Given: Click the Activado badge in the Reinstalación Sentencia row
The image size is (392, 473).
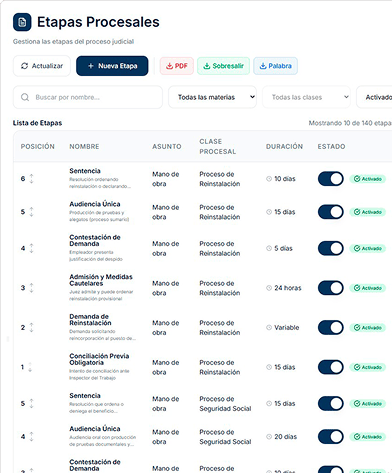Looking at the screenshot, I should [x=368, y=179].
